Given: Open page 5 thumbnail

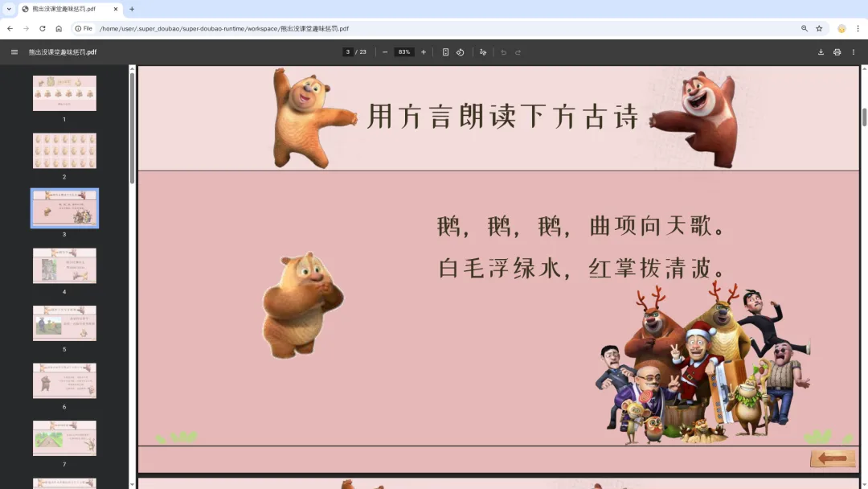Looking at the screenshot, I should pos(64,323).
